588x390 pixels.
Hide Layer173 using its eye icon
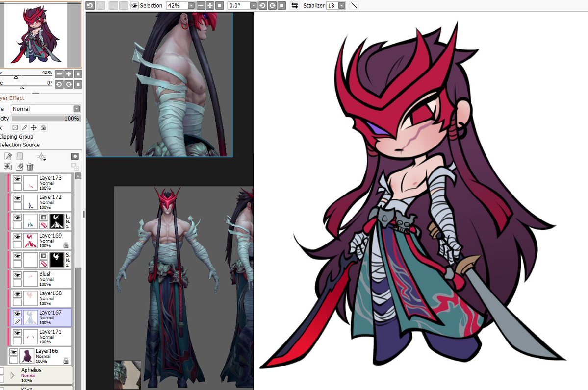(x=17, y=179)
